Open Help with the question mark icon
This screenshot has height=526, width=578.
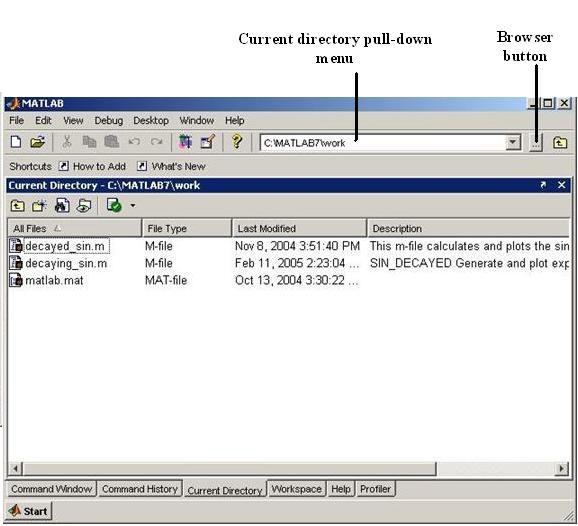point(237,142)
